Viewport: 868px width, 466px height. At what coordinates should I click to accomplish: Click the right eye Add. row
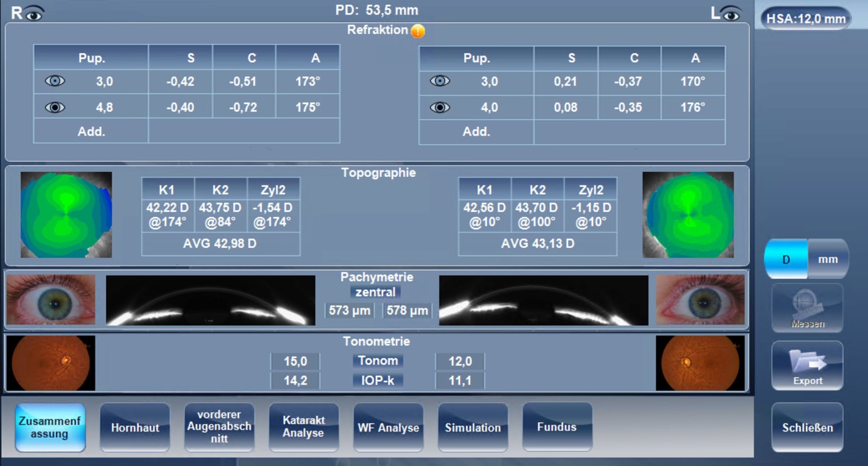click(187, 131)
